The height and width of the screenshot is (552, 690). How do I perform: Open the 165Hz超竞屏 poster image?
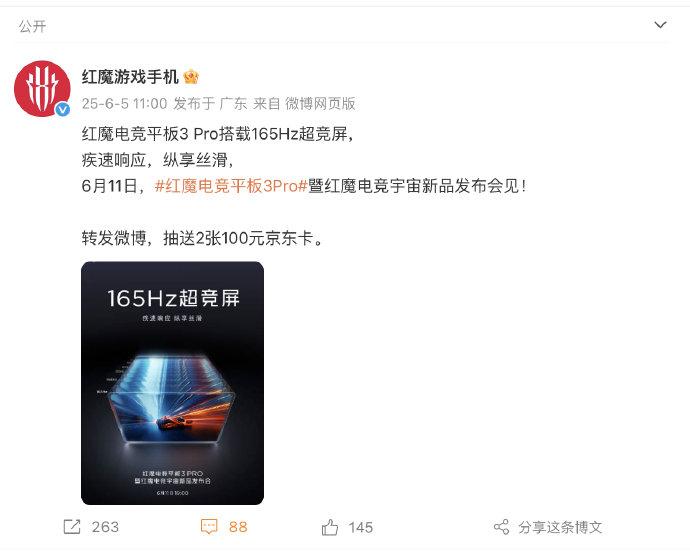[172, 383]
